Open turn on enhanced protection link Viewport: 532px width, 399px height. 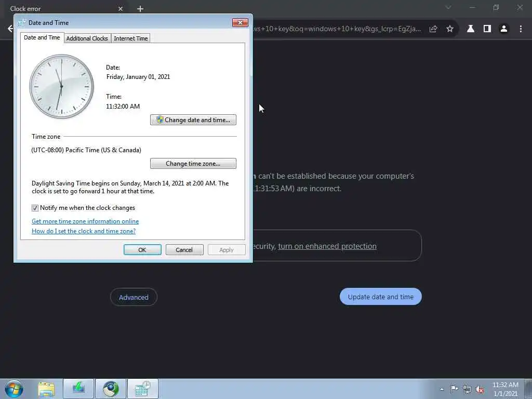tap(327, 246)
